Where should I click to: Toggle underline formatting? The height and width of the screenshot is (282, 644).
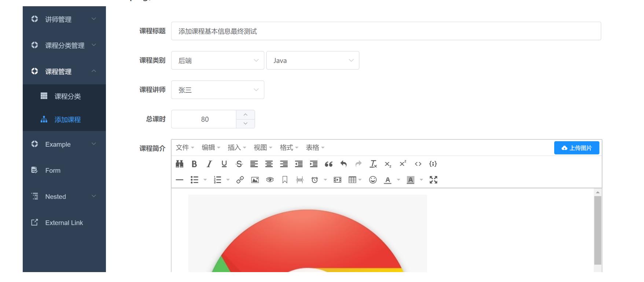224,164
